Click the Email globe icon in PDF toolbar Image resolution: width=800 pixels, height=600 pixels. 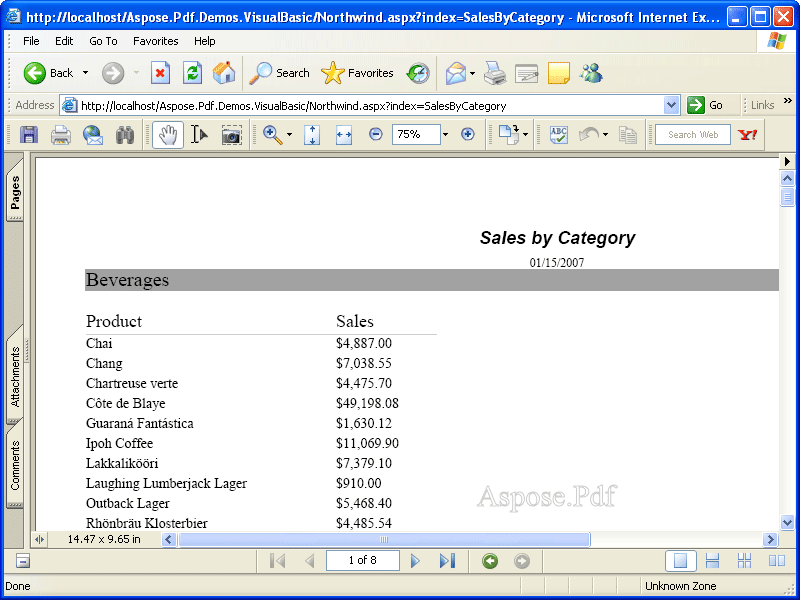point(93,135)
